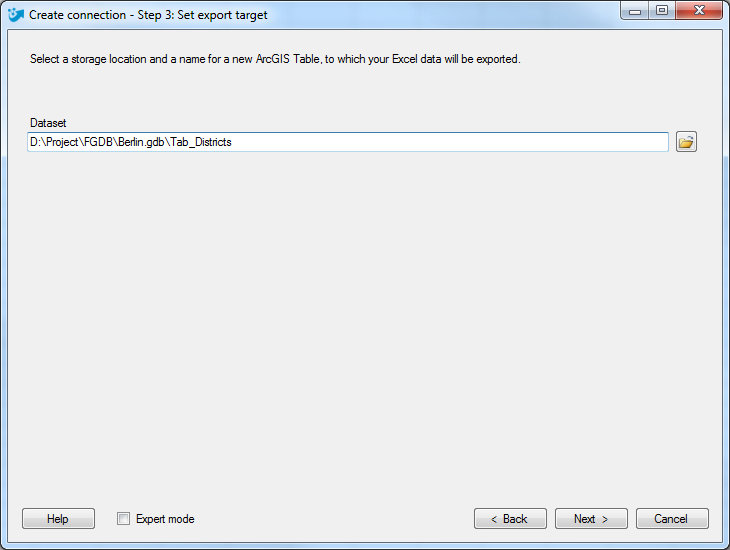Viewport: 730px width, 550px height.
Task: Focus the Dataset path input field
Action: click(x=348, y=142)
